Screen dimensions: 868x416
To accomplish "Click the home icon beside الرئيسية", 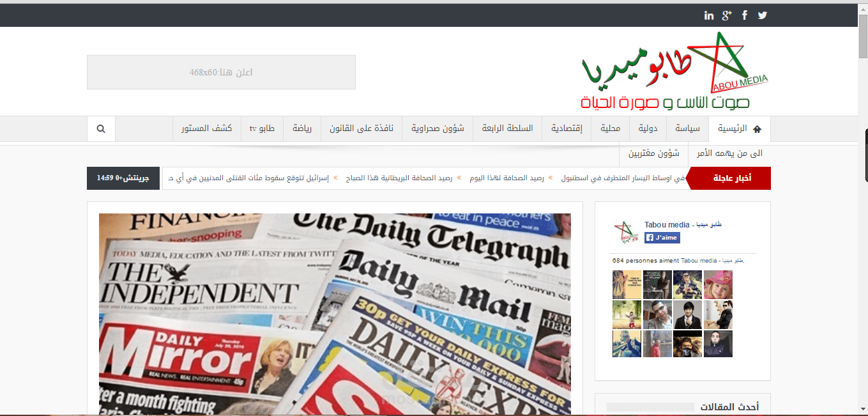I will pyautogui.click(x=758, y=129).
